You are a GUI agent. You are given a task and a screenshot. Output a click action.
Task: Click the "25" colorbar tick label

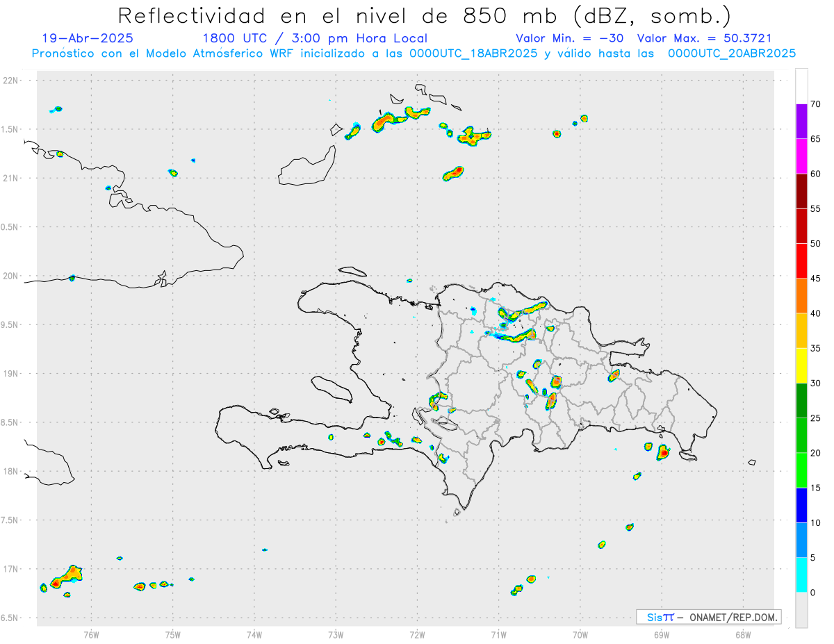coord(816,418)
